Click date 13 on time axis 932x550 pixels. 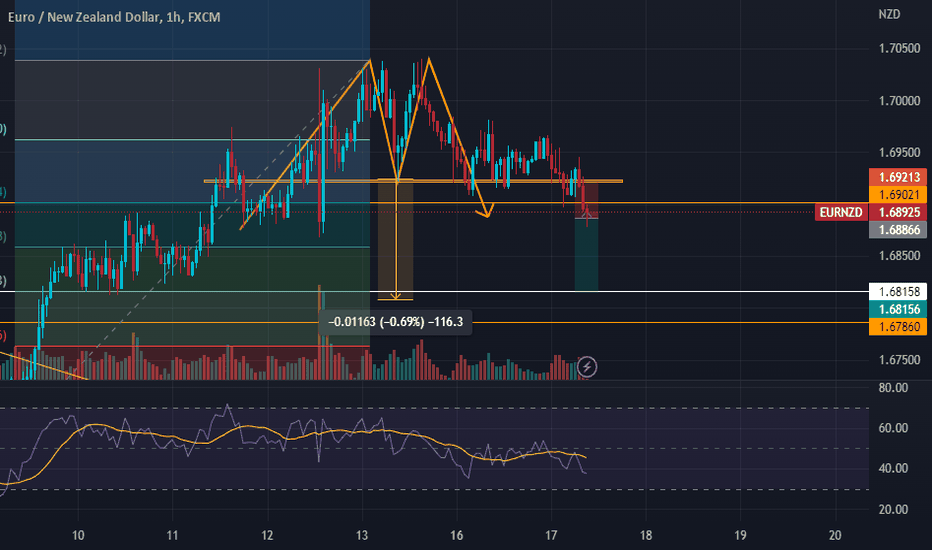point(362,535)
